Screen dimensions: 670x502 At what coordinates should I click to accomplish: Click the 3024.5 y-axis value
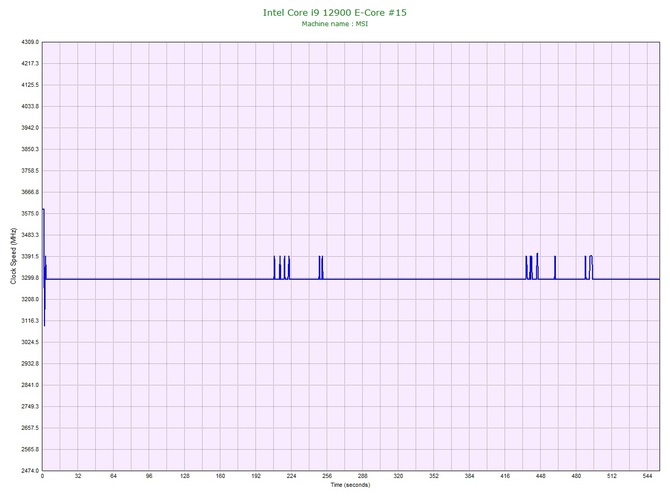pos(30,342)
